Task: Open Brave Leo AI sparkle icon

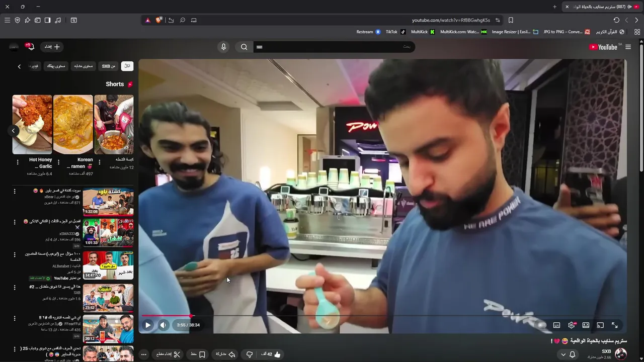Action: coord(27,20)
